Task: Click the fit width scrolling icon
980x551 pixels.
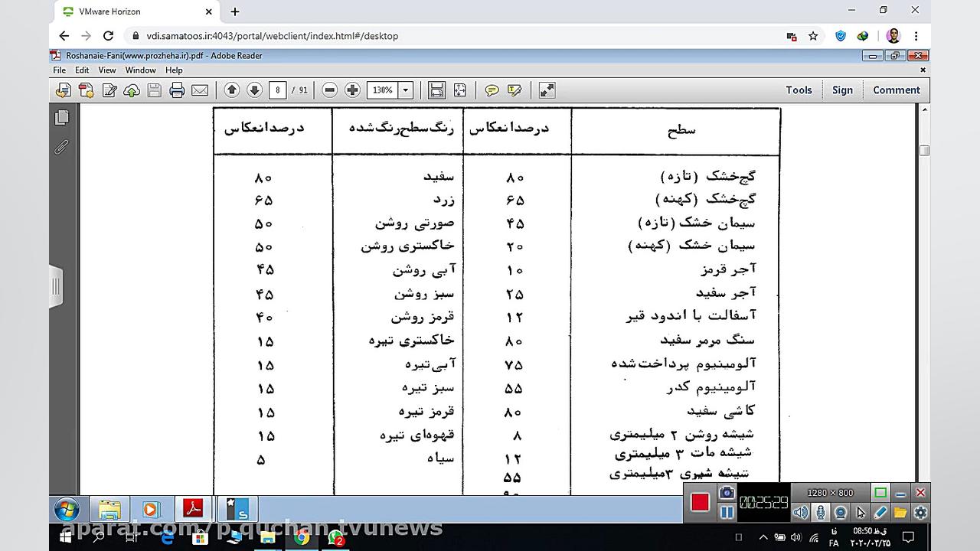Action: point(436,90)
